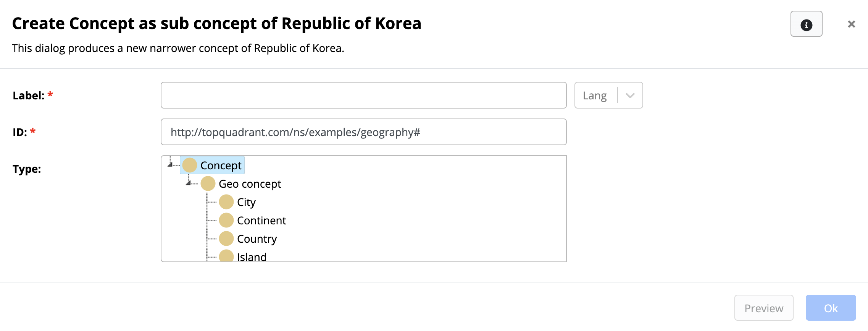Select Country as the concept type
The image size is (868, 331).
point(257,239)
